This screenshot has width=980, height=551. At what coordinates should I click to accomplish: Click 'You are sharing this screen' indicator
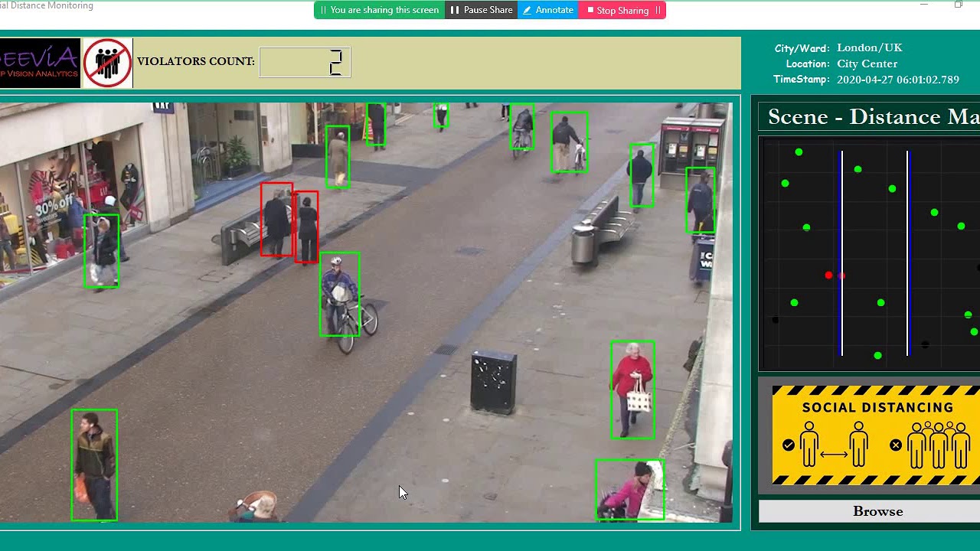(x=380, y=10)
